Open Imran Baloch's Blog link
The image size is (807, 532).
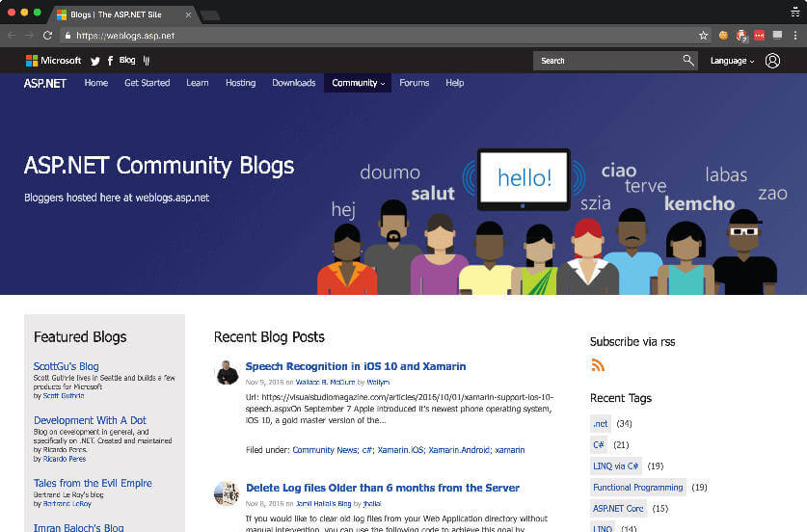78,527
